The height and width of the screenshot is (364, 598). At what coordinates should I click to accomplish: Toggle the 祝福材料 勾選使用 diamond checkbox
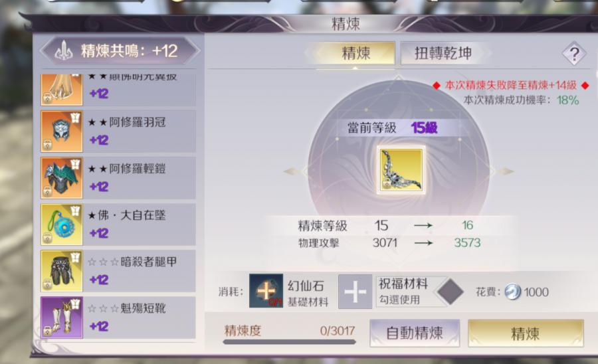tap(450, 292)
